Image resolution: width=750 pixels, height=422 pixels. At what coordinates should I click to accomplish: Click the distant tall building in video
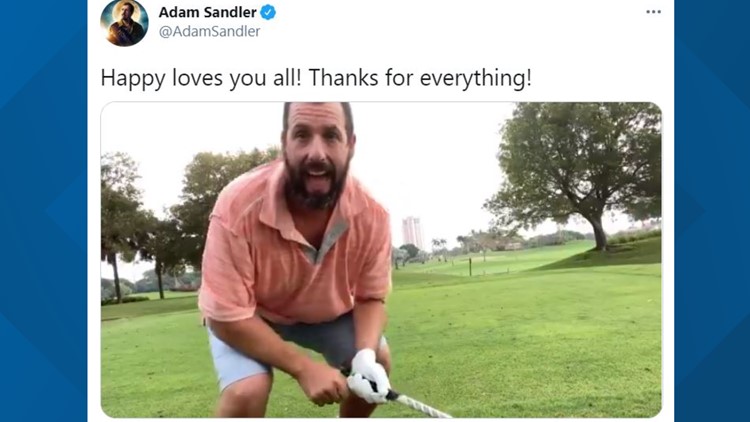coord(412,232)
